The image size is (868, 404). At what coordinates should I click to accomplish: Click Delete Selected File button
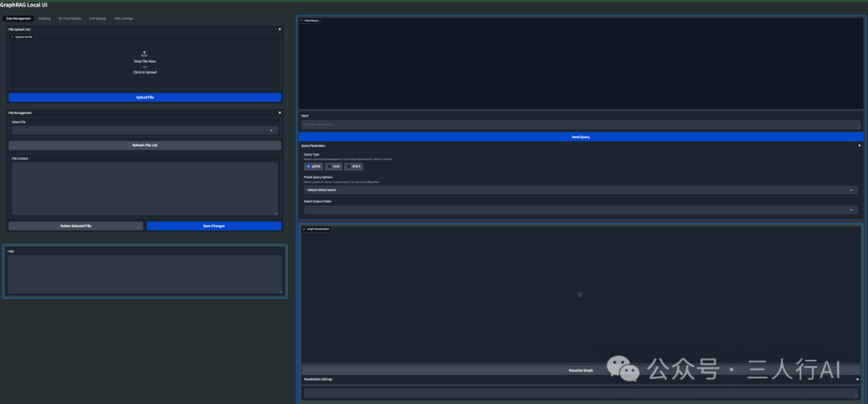tap(76, 226)
